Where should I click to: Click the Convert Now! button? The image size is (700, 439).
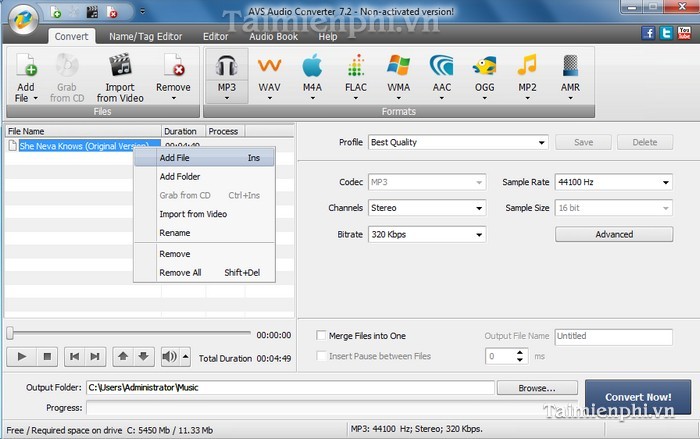coord(638,397)
